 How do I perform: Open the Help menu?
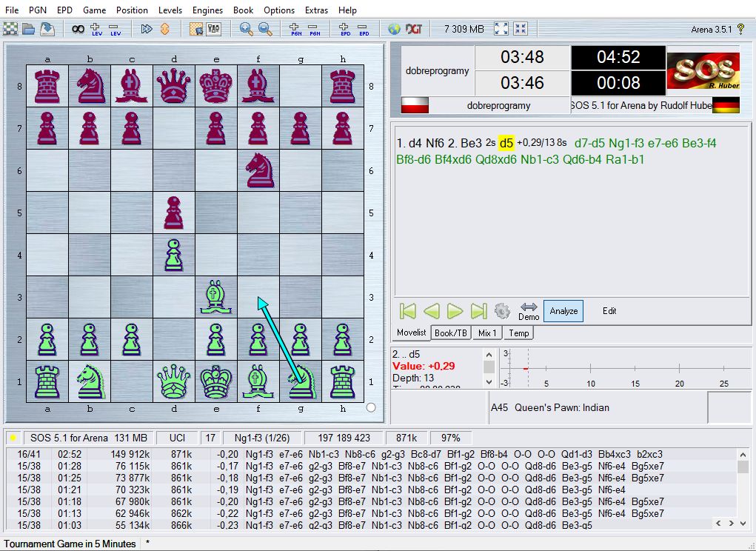tap(347, 10)
